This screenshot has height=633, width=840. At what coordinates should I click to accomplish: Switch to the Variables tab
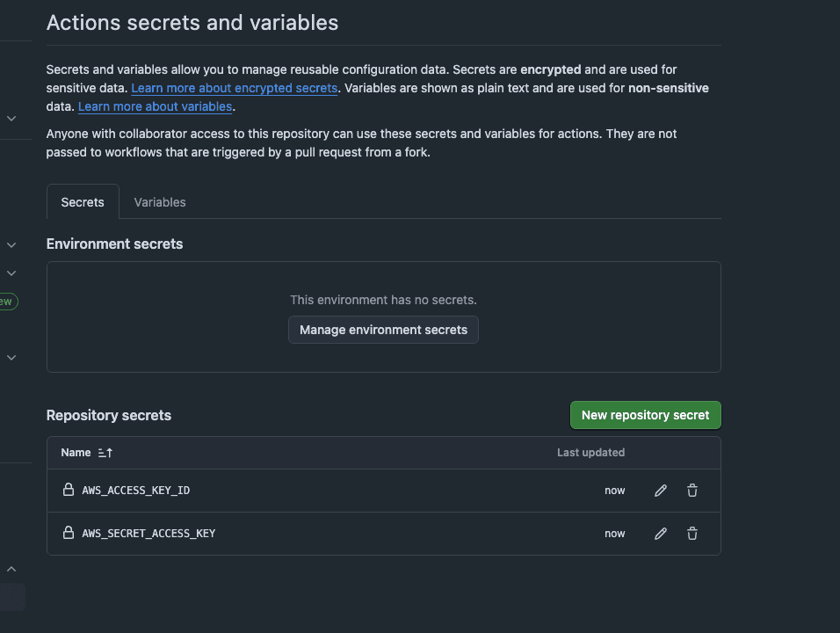(x=160, y=202)
